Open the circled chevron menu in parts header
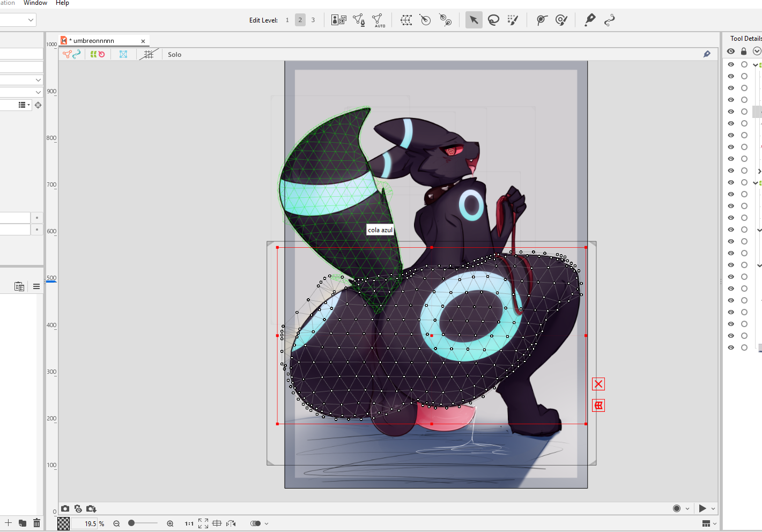 pos(757,51)
